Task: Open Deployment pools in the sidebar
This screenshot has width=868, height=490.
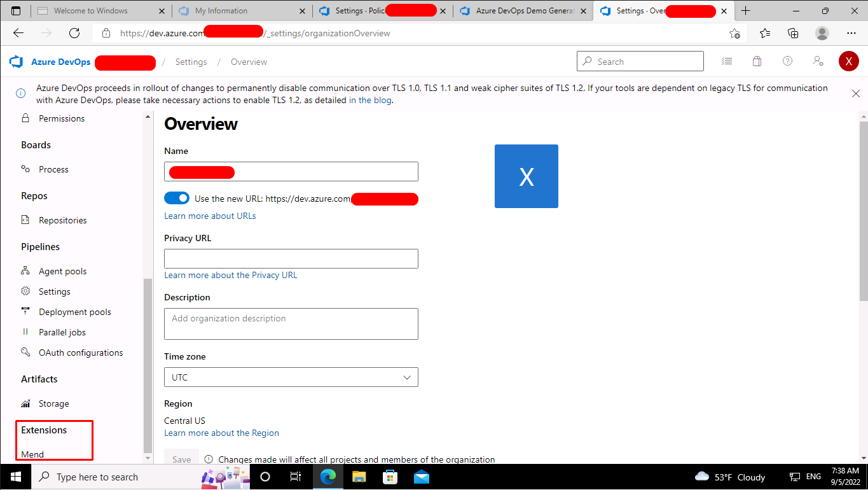Action: click(74, 311)
